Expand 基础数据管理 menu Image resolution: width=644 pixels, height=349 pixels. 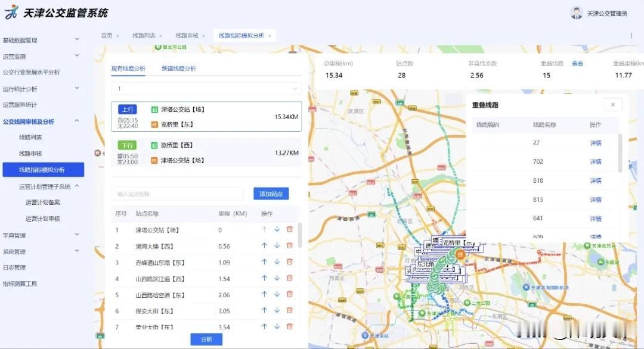pos(77,39)
